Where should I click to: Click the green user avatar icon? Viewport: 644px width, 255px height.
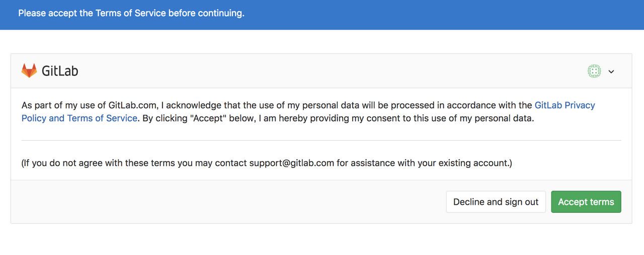click(x=594, y=71)
